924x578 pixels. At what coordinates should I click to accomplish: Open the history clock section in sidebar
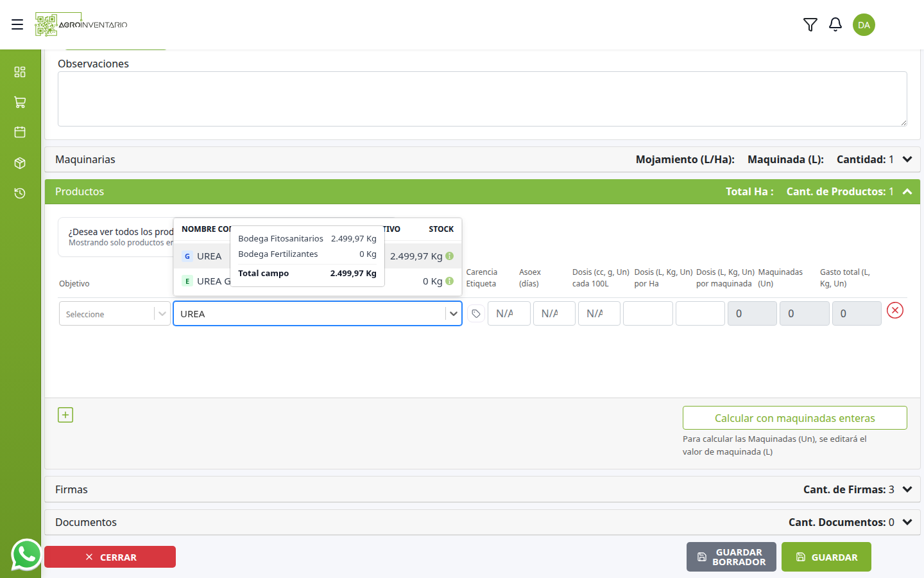click(20, 193)
